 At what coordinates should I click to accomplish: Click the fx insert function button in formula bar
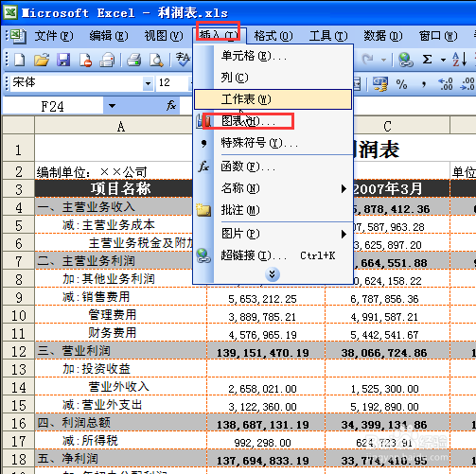pyautogui.click(x=171, y=105)
